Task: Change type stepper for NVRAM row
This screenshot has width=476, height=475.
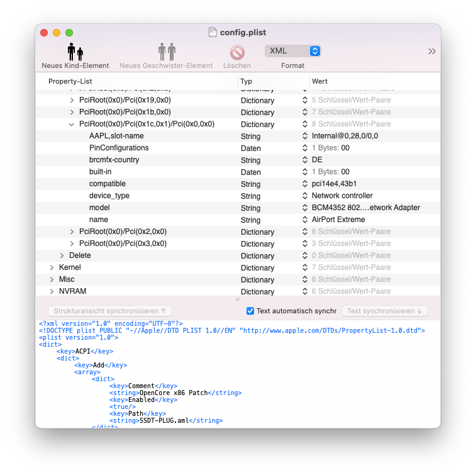Action: (305, 291)
